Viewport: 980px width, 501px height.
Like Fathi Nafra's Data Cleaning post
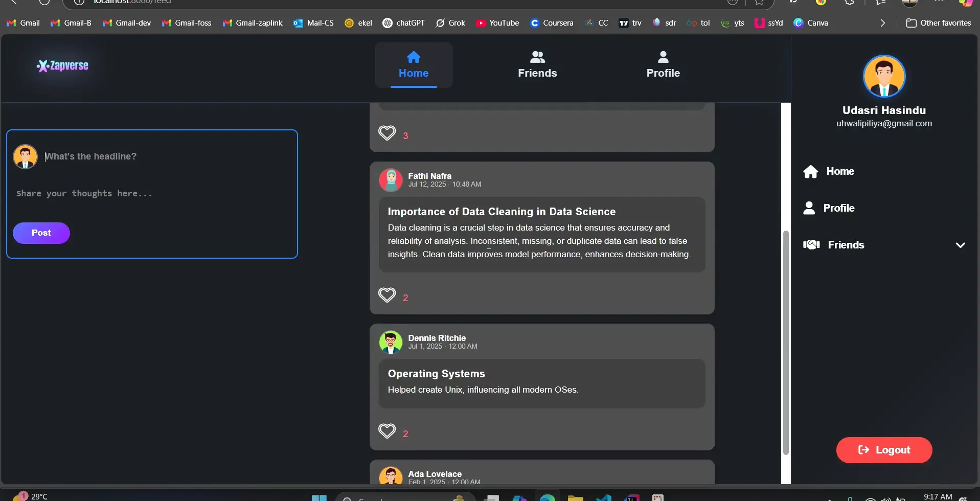(387, 295)
